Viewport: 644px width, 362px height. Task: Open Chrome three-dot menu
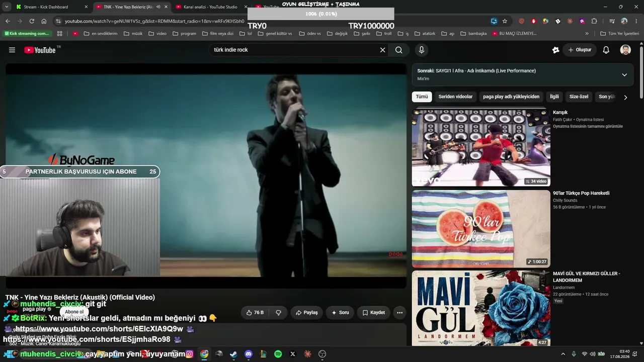click(x=636, y=21)
